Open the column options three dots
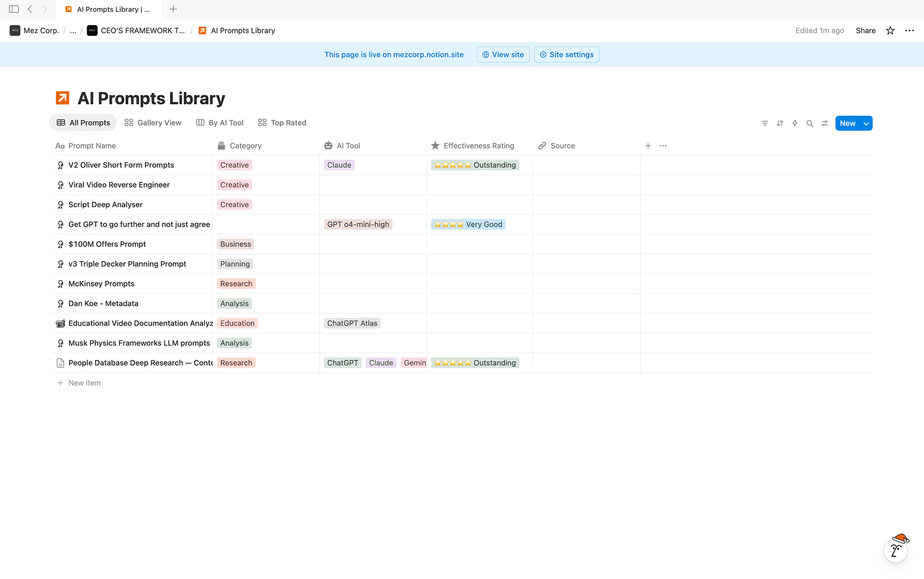Image resolution: width=924 pixels, height=579 pixels. 663,145
